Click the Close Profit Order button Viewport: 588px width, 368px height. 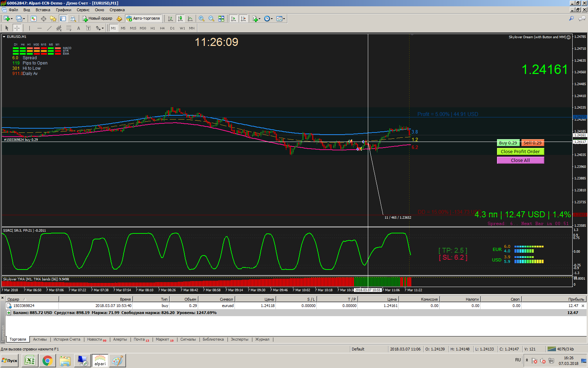point(520,151)
